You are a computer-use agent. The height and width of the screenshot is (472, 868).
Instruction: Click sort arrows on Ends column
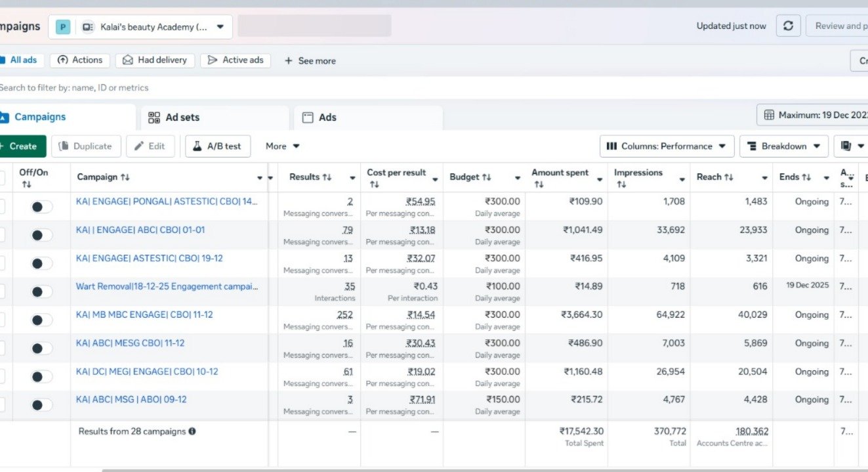[807, 177]
